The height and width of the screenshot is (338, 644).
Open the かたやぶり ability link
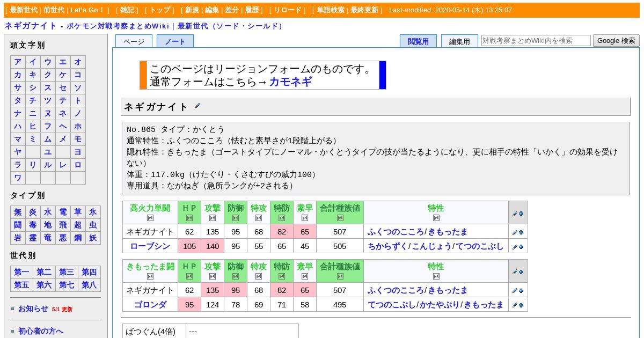pos(440,305)
